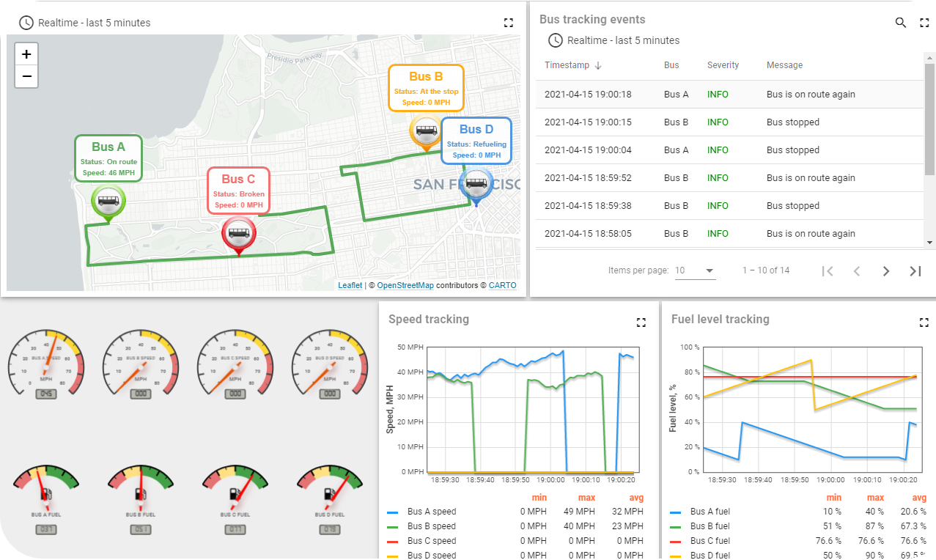Expand Bus tracking events to fullscreen
Image resolution: width=936 pixels, height=560 pixels.
(924, 23)
